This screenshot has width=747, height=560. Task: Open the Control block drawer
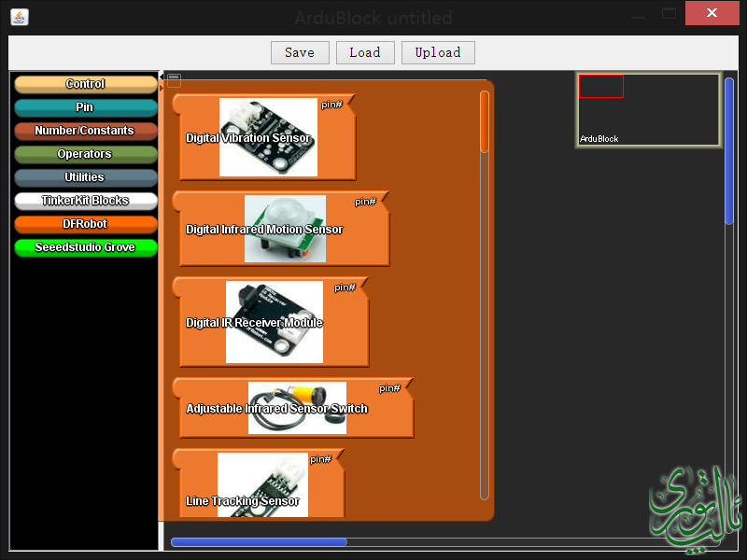(x=86, y=84)
